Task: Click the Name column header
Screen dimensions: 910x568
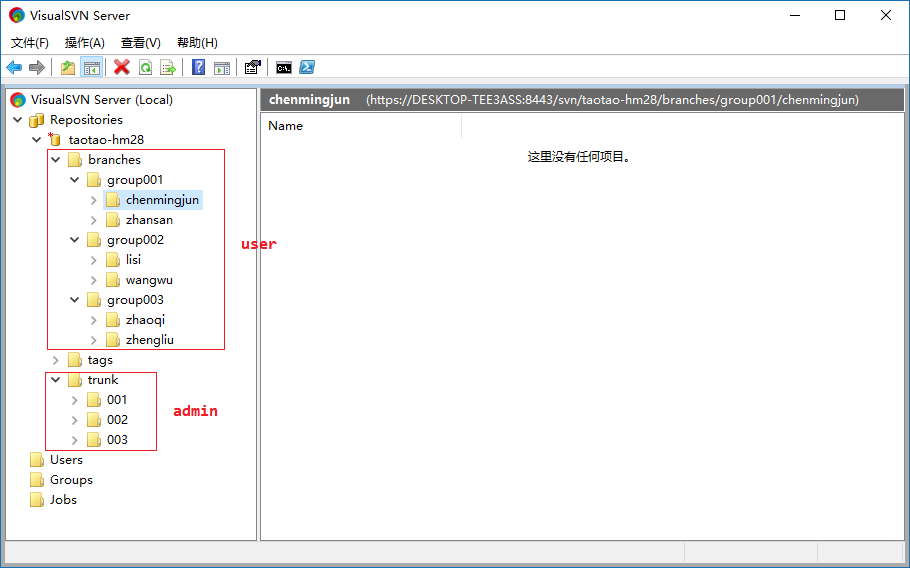Action: coord(361,126)
